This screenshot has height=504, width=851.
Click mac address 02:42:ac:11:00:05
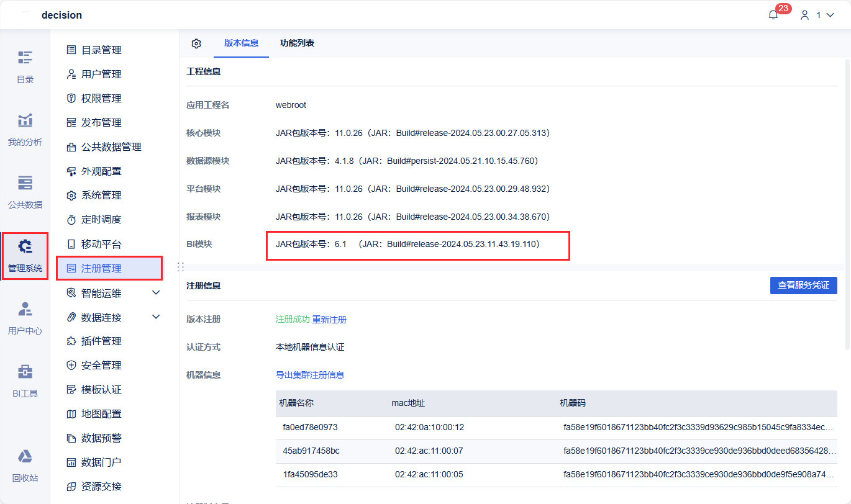(429, 474)
